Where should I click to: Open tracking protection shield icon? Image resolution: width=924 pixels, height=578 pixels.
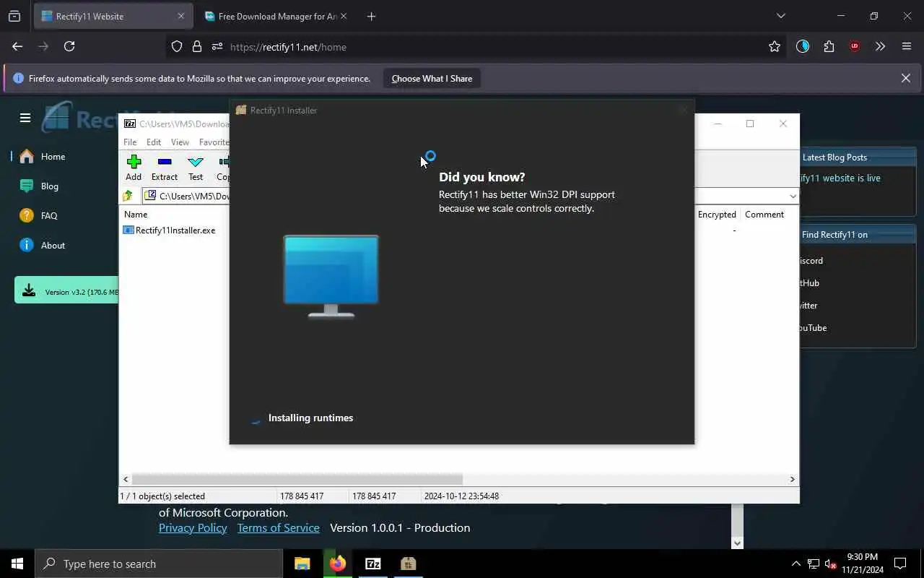coord(177,46)
